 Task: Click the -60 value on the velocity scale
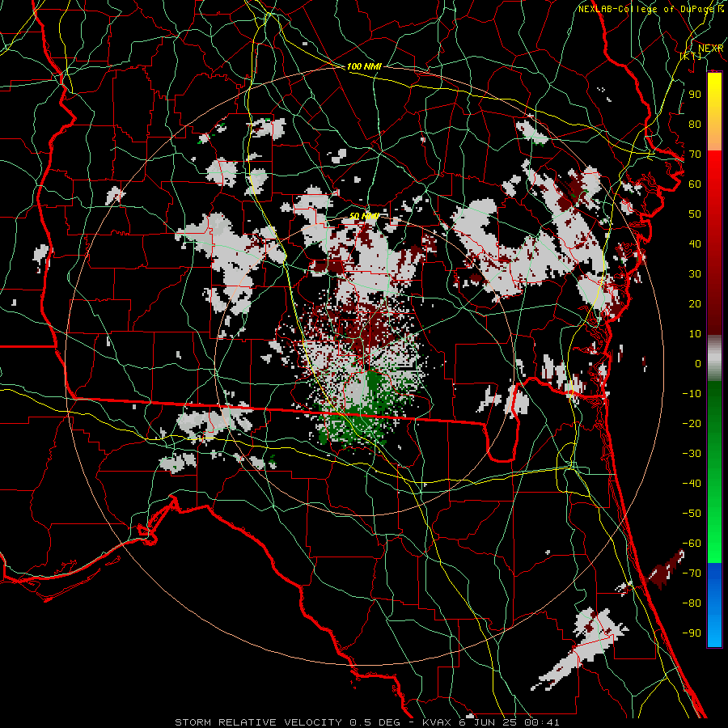pyautogui.click(x=692, y=544)
